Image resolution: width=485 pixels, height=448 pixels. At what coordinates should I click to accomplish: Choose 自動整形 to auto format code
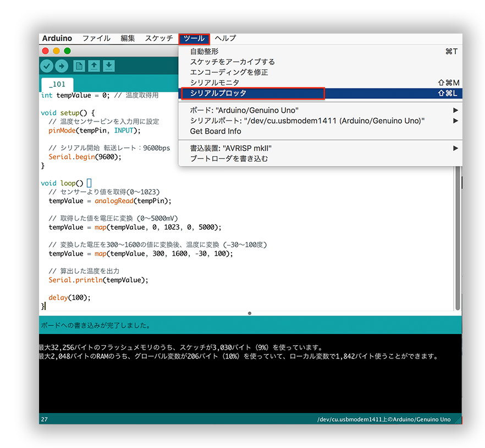[204, 51]
